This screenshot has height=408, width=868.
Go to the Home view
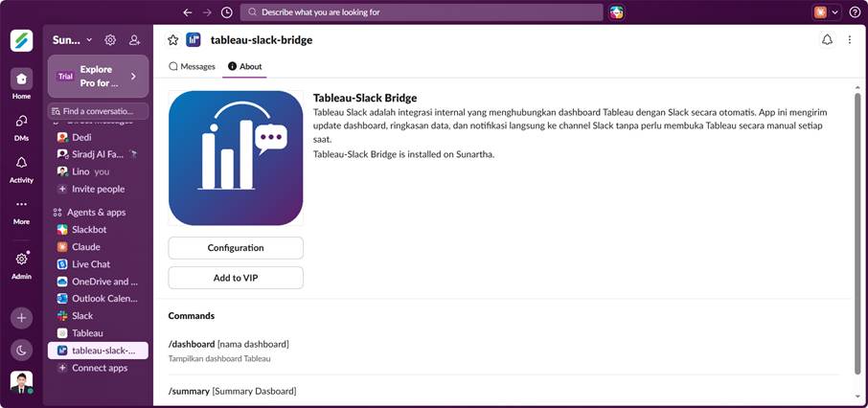pos(22,84)
